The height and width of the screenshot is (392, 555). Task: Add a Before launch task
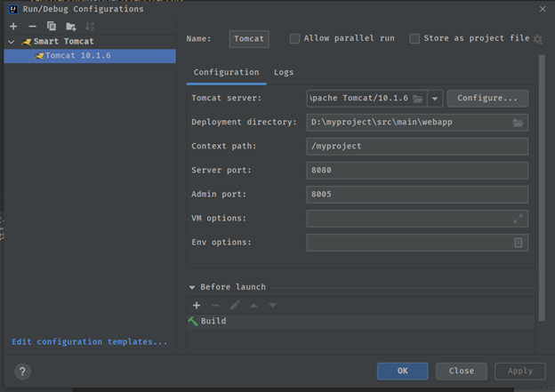[x=197, y=305]
